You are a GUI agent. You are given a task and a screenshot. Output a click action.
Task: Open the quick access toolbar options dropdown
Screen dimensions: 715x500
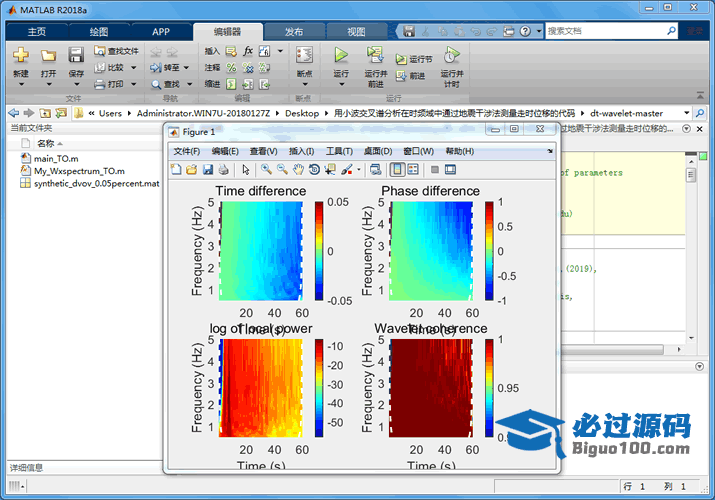coord(539,31)
